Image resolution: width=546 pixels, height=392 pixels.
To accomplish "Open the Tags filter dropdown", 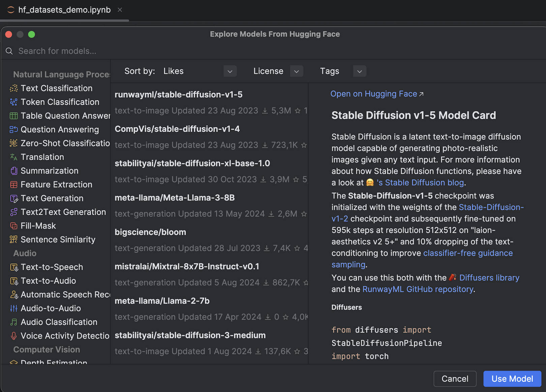I will point(359,71).
